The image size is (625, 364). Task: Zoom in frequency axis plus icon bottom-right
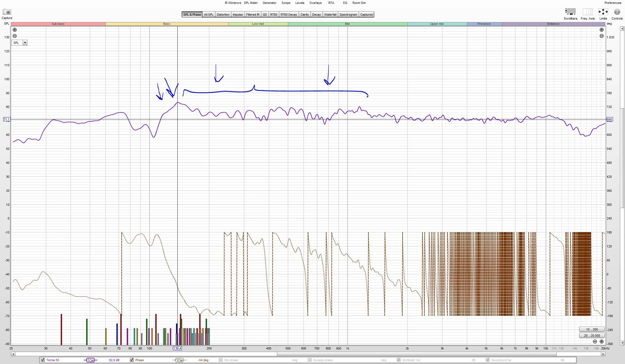[x=601, y=342]
